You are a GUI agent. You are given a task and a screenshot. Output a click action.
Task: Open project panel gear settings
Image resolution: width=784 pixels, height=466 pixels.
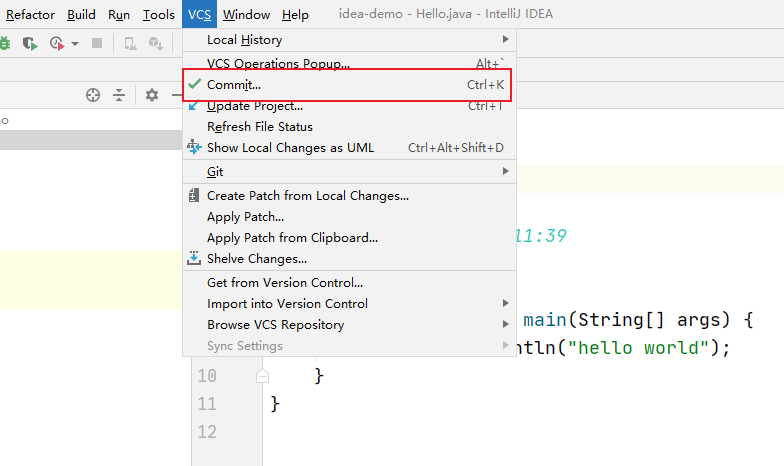[x=152, y=95]
